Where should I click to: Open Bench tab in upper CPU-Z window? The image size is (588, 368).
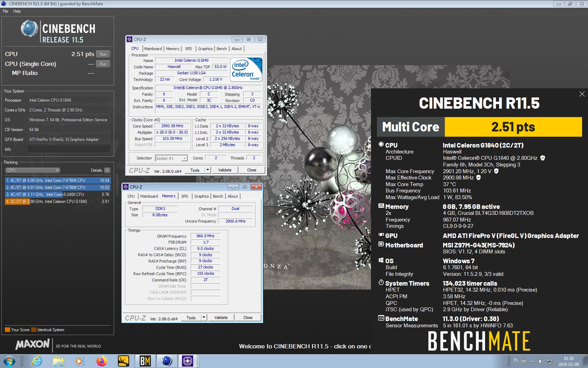[222, 49]
